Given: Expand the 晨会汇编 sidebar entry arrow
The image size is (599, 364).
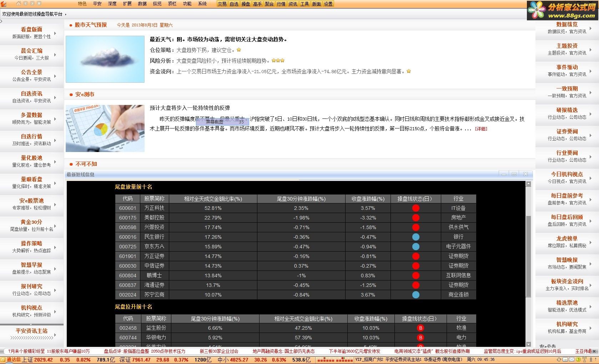Looking at the screenshot, I should click(55, 55).
